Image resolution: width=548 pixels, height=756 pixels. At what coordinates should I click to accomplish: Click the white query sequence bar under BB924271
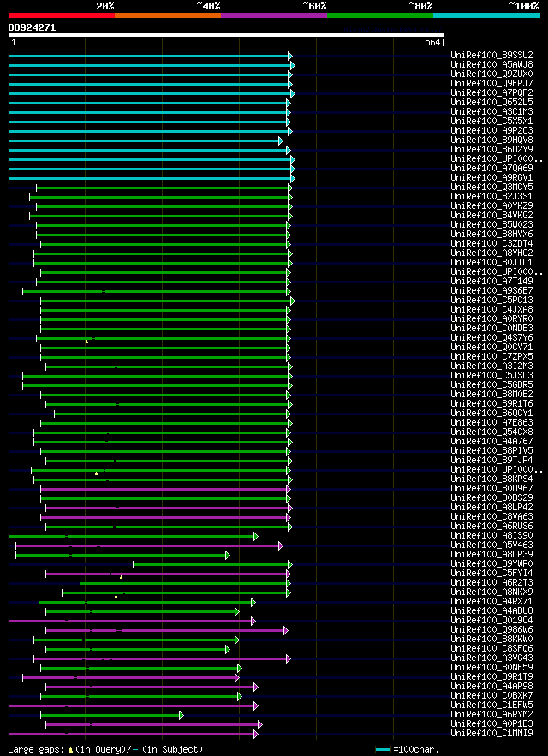pyautogui.click(x=226, y=35)
